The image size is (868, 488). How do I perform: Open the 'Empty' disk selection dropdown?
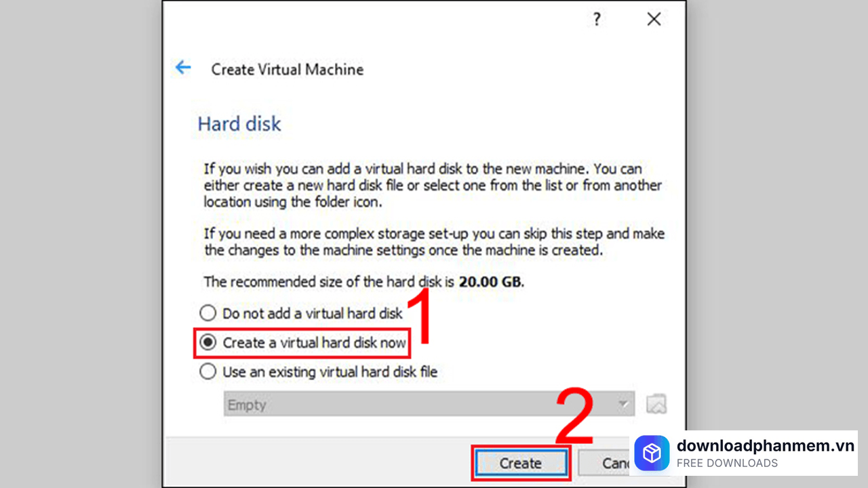coord(427,403)
